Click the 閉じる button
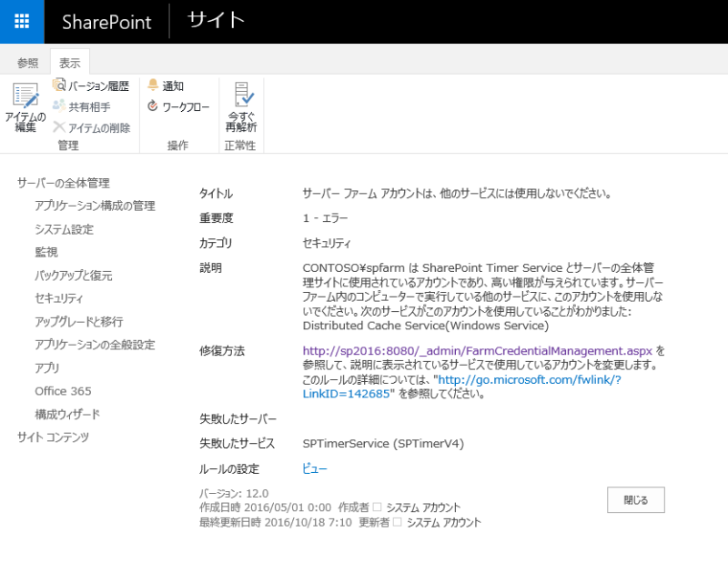Screen dimensions: 728x583 coord(635,499)
